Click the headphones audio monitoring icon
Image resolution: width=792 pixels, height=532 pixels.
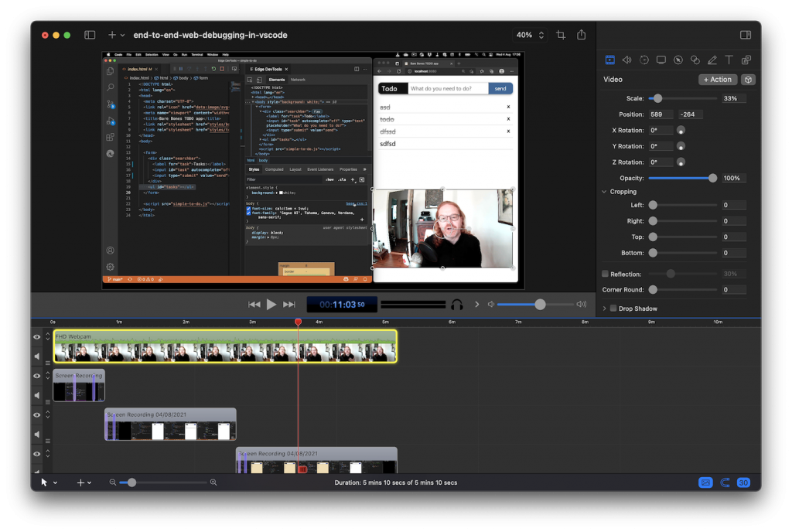456,305
